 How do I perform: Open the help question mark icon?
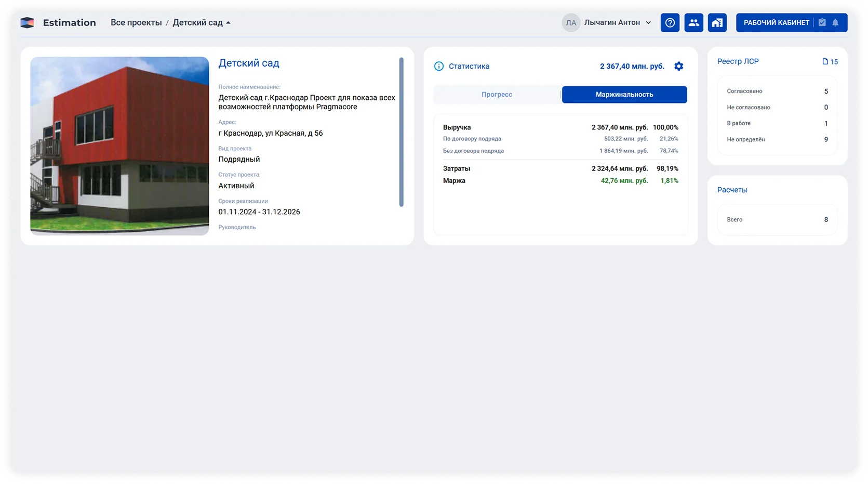click(x=670, y=23)
